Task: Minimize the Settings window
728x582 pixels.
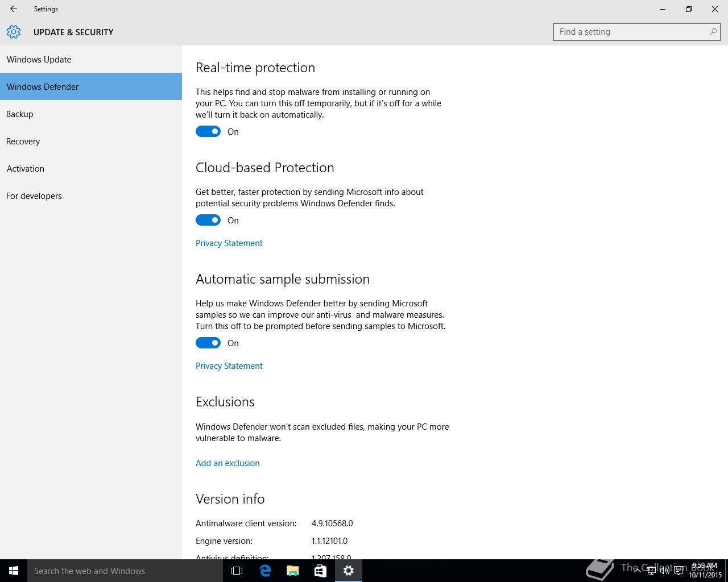Action: pos(663,9)
